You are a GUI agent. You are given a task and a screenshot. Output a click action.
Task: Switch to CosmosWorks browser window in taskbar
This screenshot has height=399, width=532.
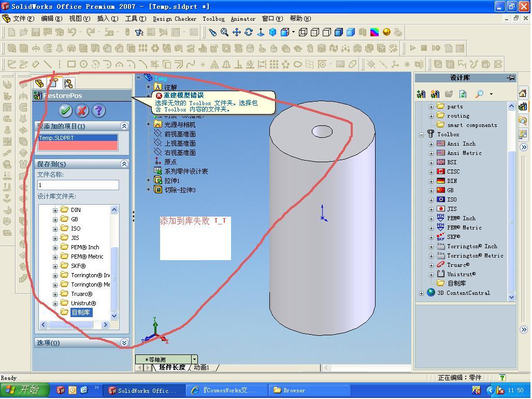coord(227,390)
